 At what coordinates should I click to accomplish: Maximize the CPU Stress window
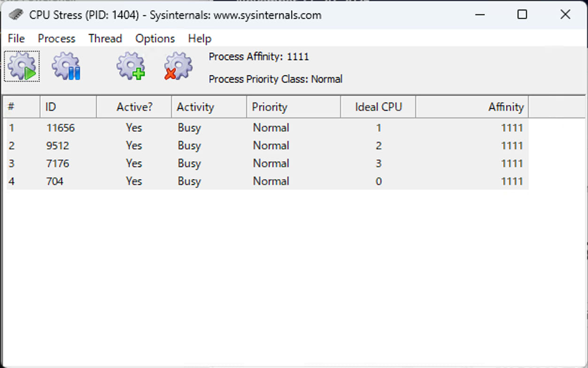522,15
